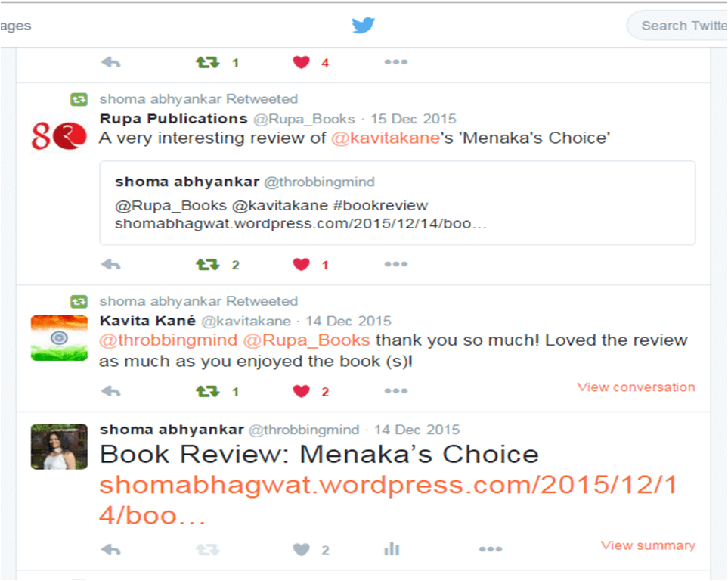728x581 pixels.
Task: Open more options on Rupa Publications tweet
Action: coord(396,264)
